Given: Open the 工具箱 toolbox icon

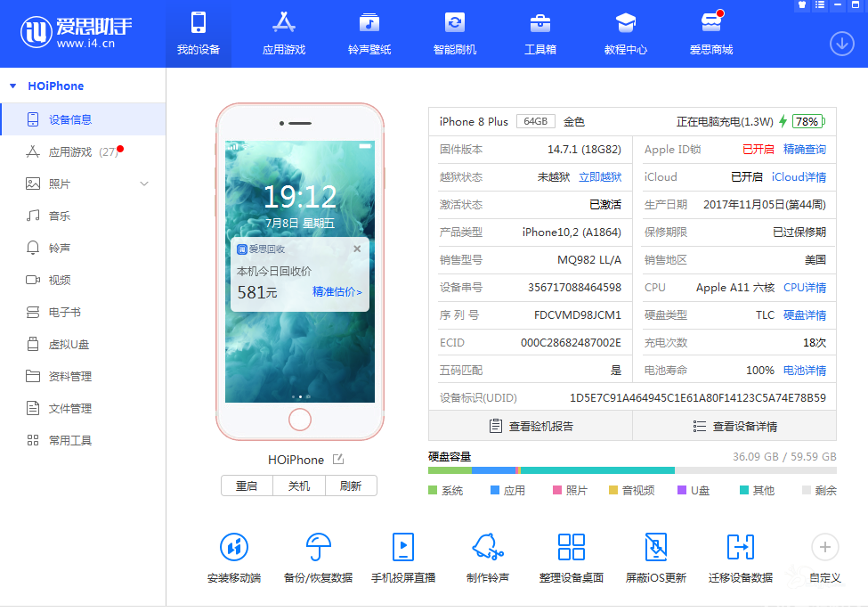Looking at the screenshot, I should [x=540, y=22].
